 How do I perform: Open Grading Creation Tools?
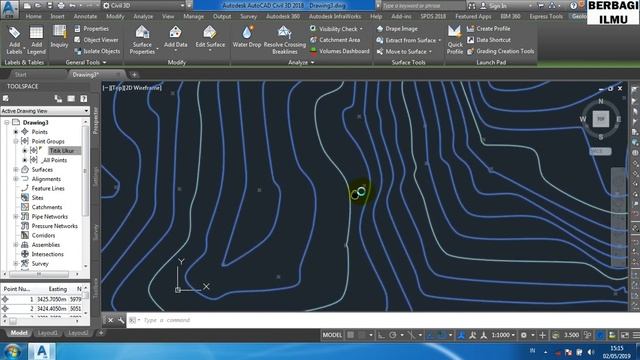pos(500,51)
